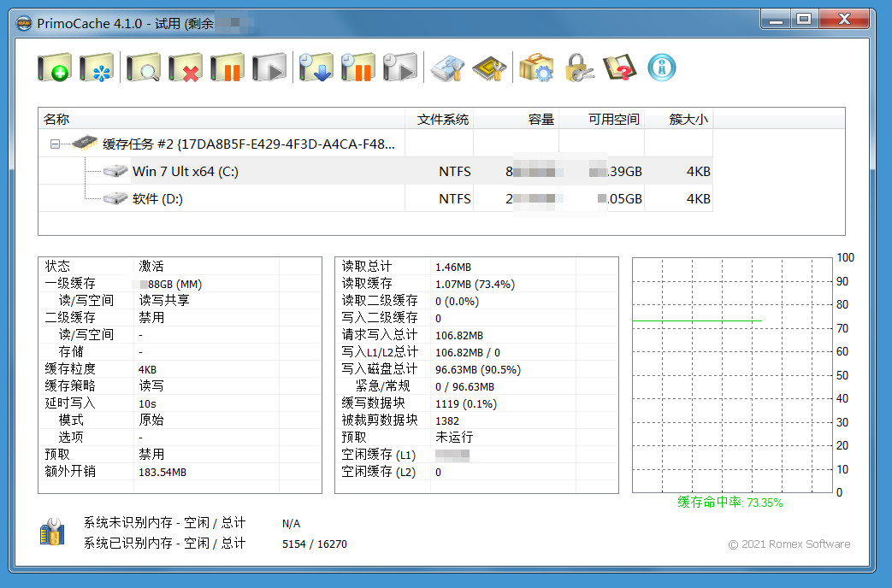Click the 空闲缓存 (L1) label
This screenshot has width=892, height=588.
point(378,455)
